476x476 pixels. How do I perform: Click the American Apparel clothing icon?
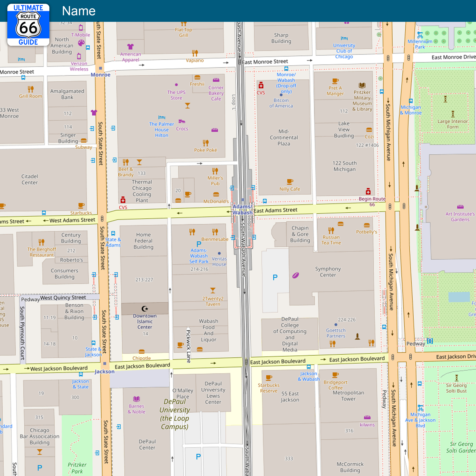coord(130,46)
